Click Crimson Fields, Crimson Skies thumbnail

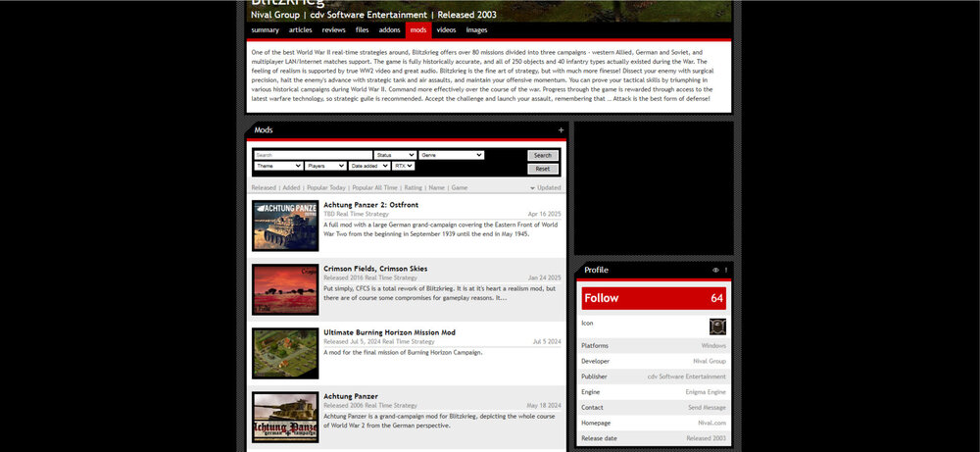click(285, 289)
